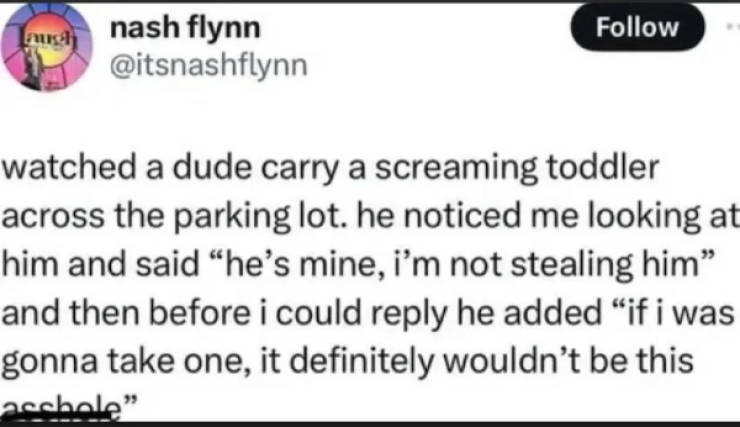
Task: Follow the nash flynn account
Action: pyautogui.click(x=637, y=28)
